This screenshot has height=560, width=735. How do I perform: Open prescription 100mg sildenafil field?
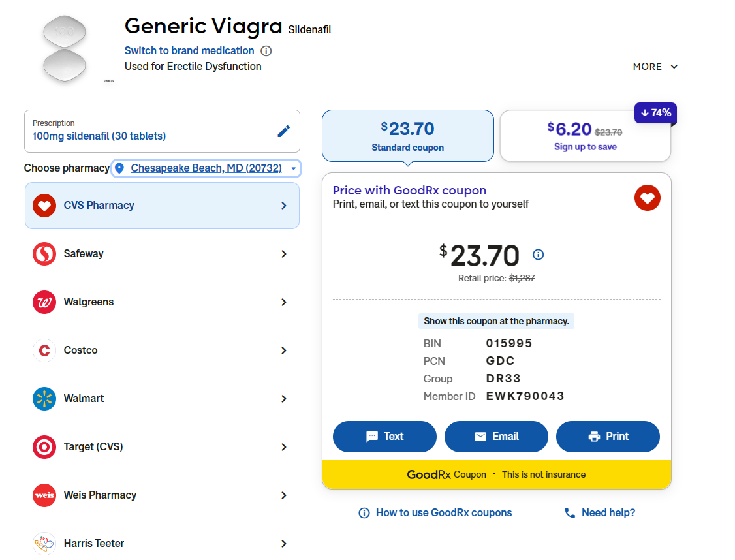162,131
